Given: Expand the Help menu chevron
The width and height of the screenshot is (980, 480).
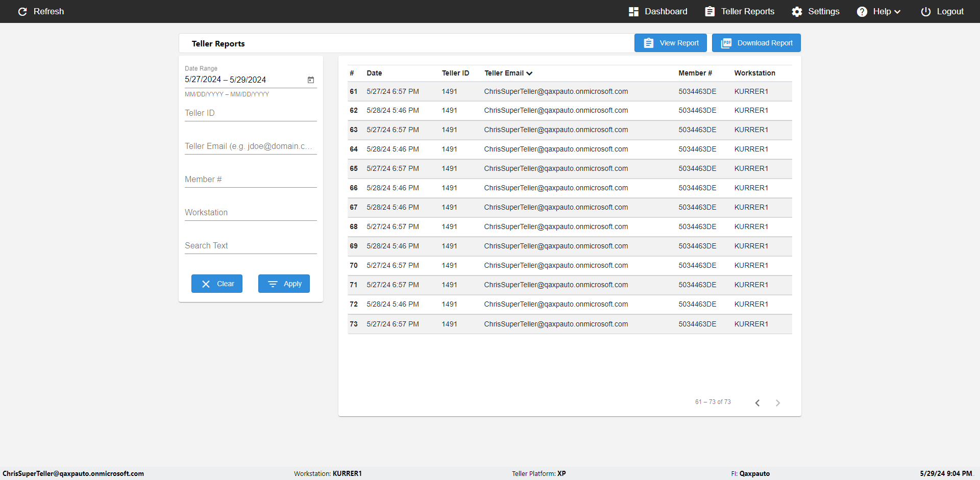Looking at the screenshot, I should coord(897,12).
